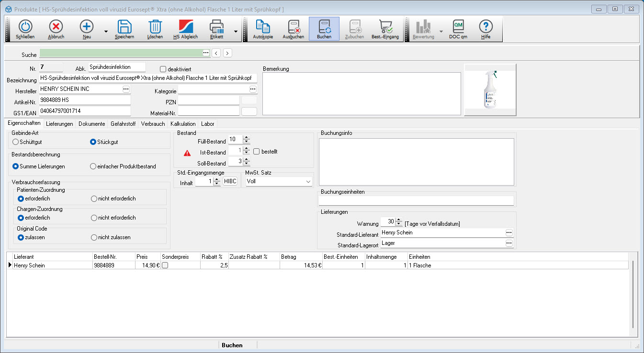Expand the MwSt. Satz dropdown
The image size is (644, 353).
307,182
